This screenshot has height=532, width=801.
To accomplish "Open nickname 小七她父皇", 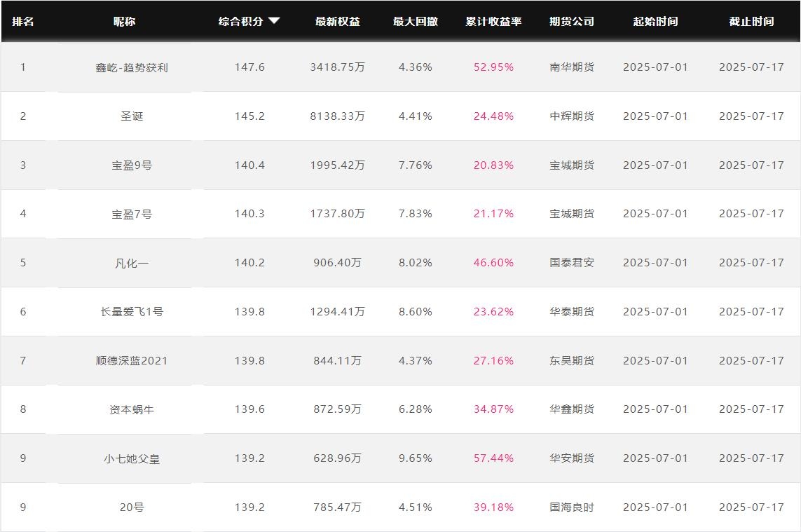I will coord(132,458).
